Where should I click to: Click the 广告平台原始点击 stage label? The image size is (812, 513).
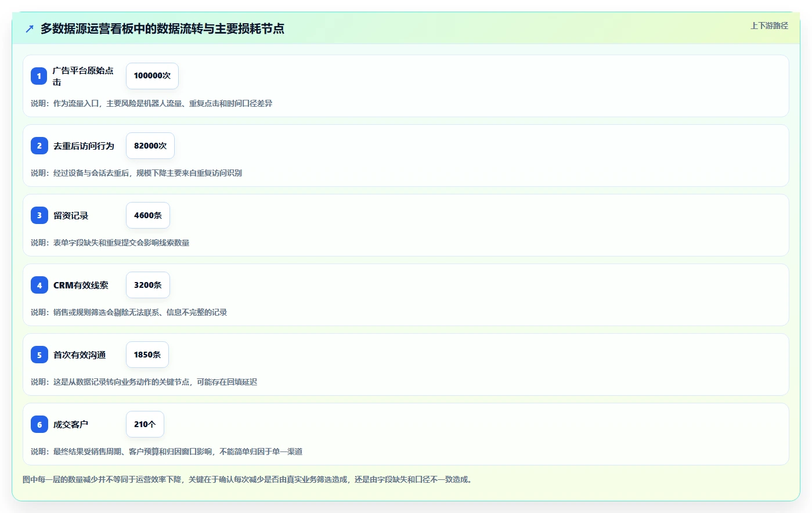point(83,76)
